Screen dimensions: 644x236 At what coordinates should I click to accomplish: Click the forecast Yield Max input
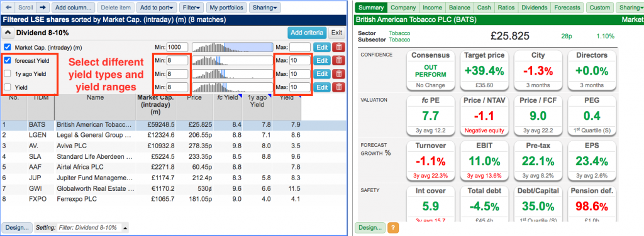pos(299,61)
